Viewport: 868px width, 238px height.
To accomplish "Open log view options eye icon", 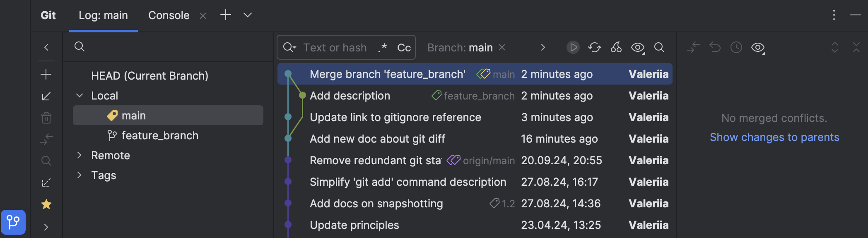I will (x=638, y=48).
